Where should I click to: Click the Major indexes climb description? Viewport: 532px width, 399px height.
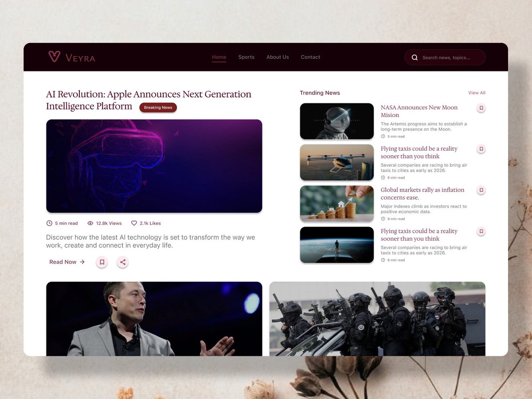click(x=424, y=209)
